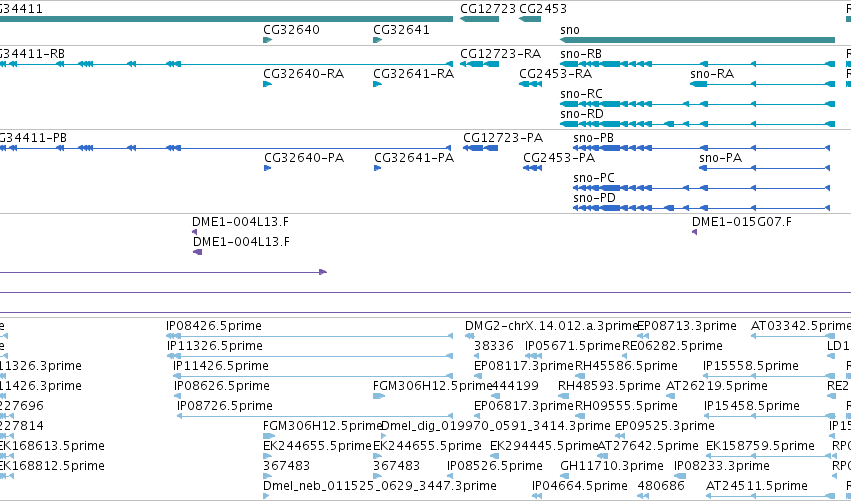Viewport: 851px width, 501px height.
Task: Click the IP08233.3prime EST label
Action: click(722, 466)
